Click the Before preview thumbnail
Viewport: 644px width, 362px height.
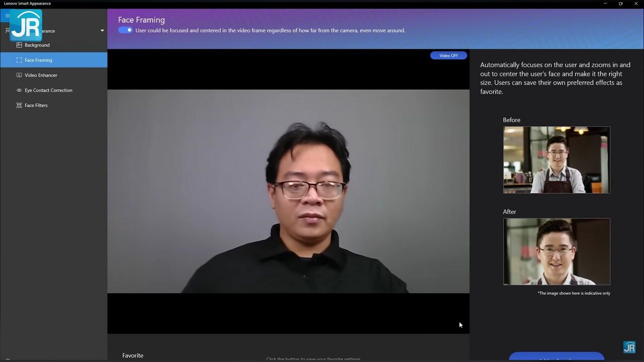[x=556, y=160]
